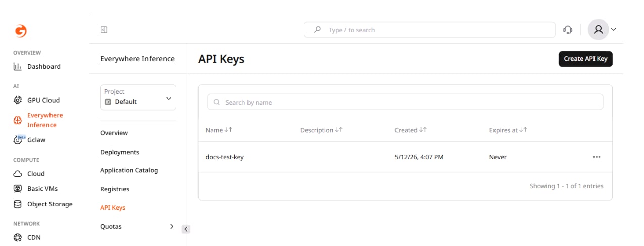Open Cloud compute section

click(29, 173)
